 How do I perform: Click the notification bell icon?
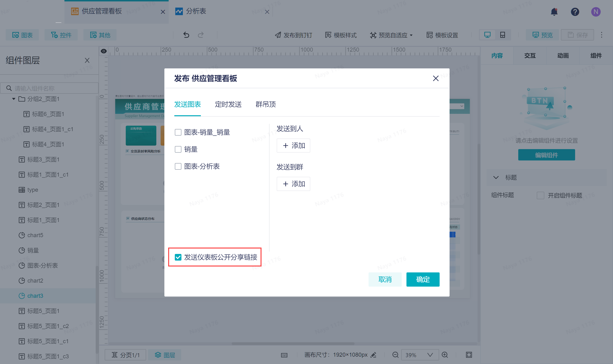tap(554, 12)
